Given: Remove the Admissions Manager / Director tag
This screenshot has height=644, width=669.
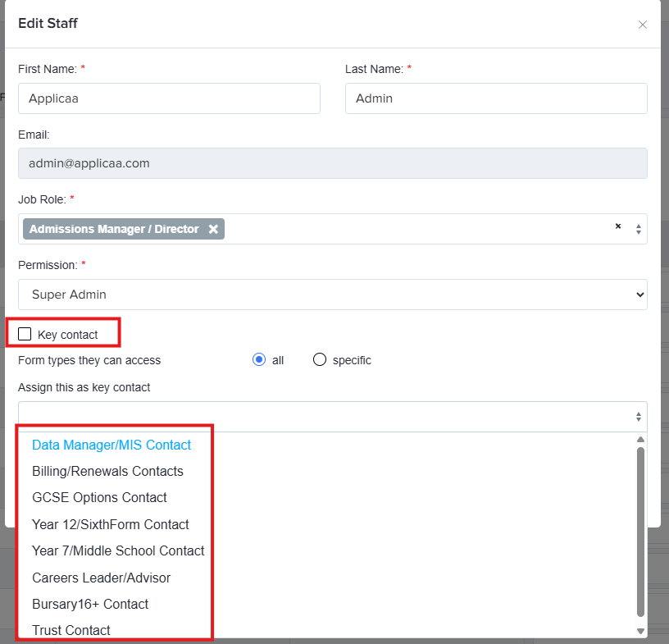Looking at the screenshot, I should pyautogui.click(x=213, y=229).
